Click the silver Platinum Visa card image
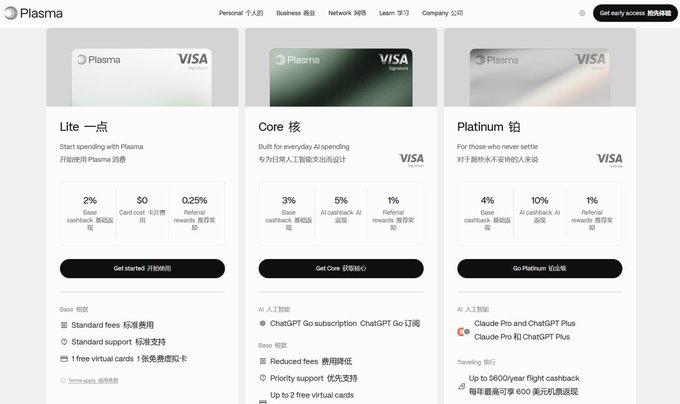 click(x=539, y=77)
